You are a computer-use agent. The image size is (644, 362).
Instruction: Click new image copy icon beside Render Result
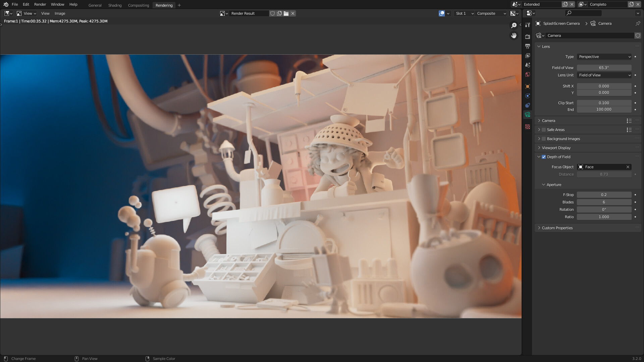click(x=279, y=13)
